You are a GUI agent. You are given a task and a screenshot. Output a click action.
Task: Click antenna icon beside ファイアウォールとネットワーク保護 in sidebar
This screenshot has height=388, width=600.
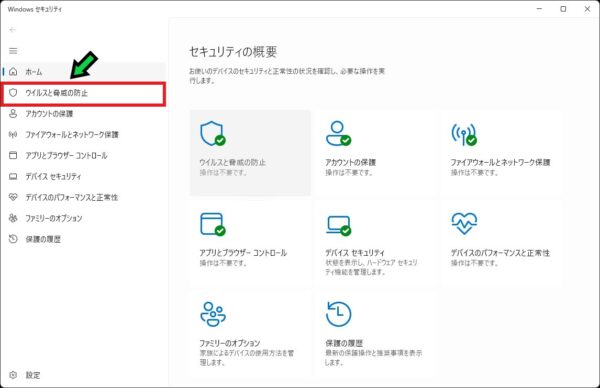click(13, 134)
